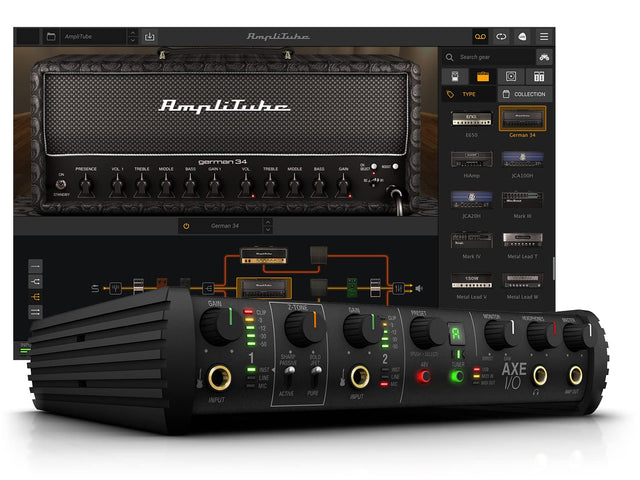The image size is (640, 480).
Task: Select the highlighted amp block in chain
Action: tap(264, 288)
